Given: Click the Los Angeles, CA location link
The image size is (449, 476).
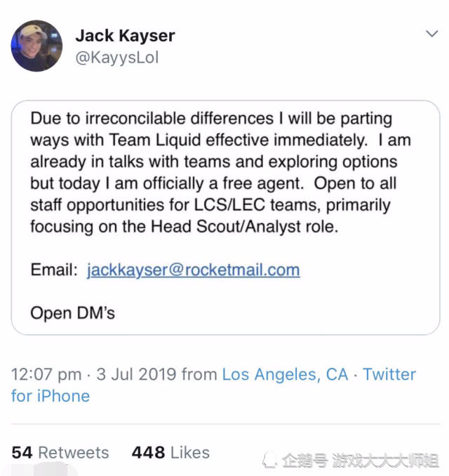Looking at the screenshot, I should pos(285,374).
